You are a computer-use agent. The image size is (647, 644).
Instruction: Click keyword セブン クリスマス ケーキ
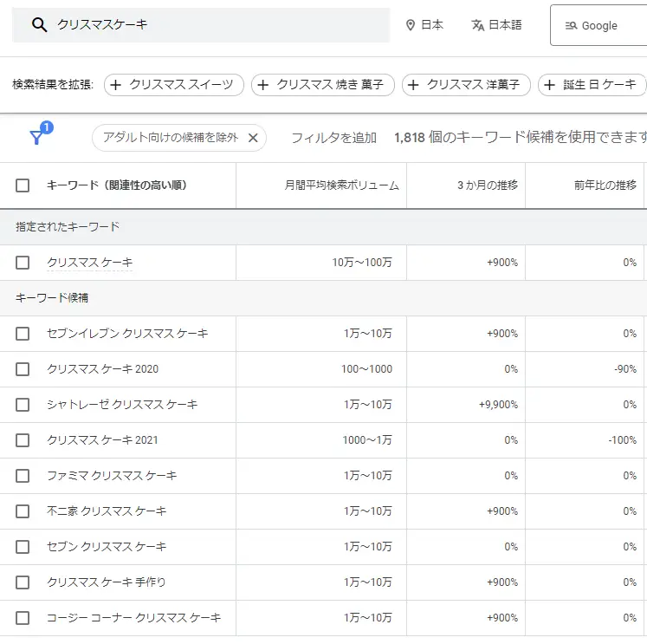point(107,546)
